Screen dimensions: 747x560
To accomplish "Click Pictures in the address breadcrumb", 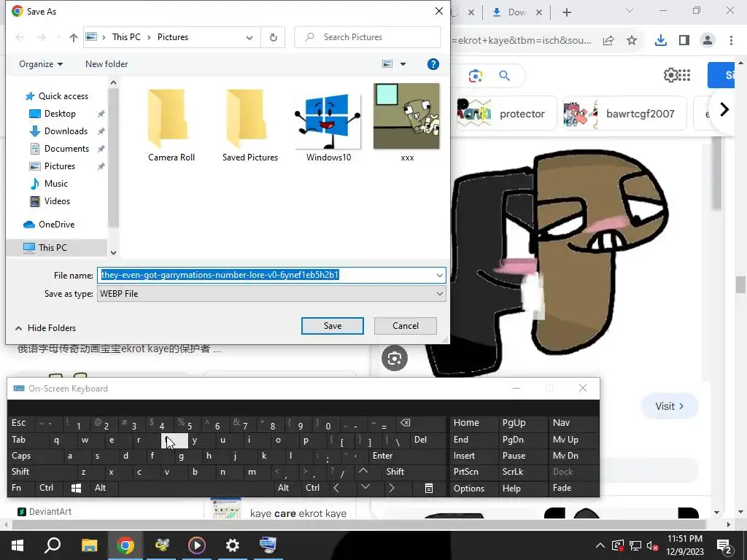I will tap(172, 37).
